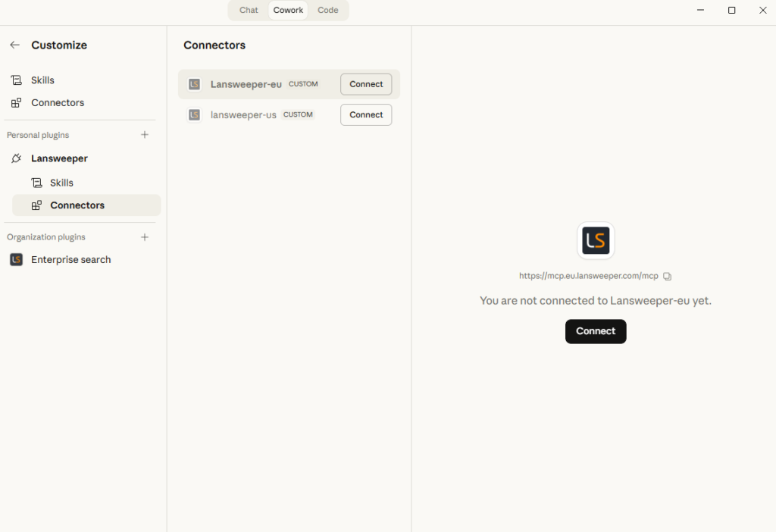The height and width of the screenshot is (532, 776).
Task: Open Skills under the Lansweeper plugin
Action: [86, 183]
